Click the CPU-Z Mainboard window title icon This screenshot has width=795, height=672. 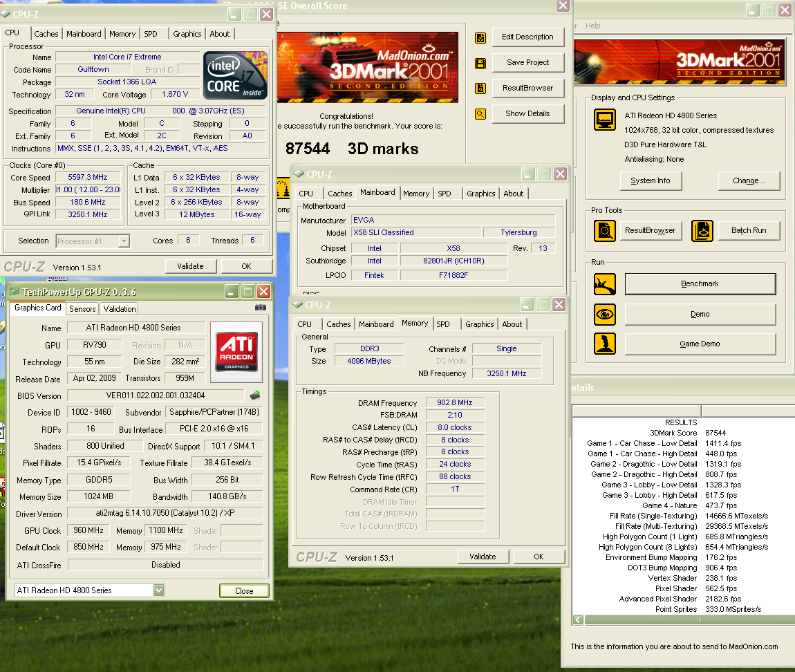coord(298,174)
